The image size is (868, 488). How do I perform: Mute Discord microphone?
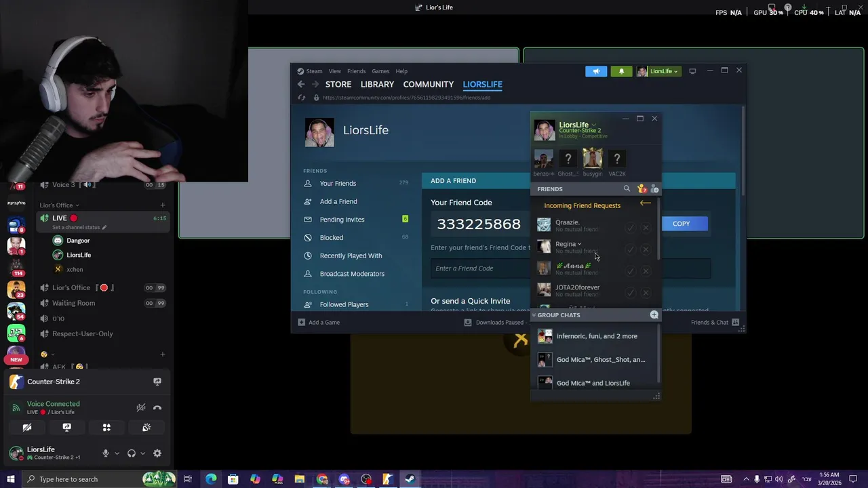click(105, 453)
